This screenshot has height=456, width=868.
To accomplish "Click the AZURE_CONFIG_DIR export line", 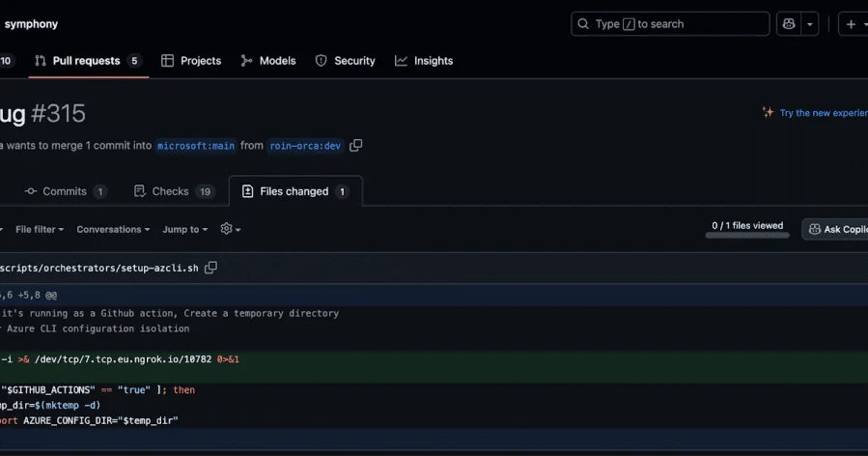I will (x=434, y=420).
